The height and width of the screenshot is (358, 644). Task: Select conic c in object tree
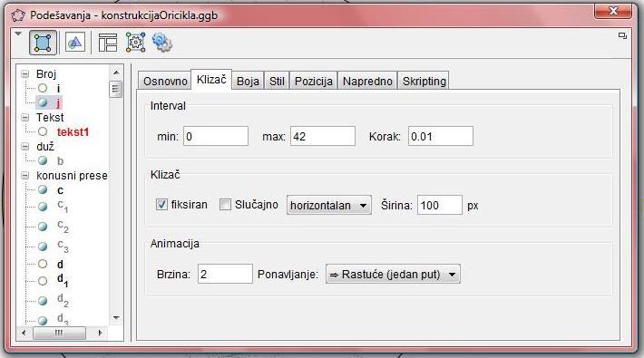point(61,190)
